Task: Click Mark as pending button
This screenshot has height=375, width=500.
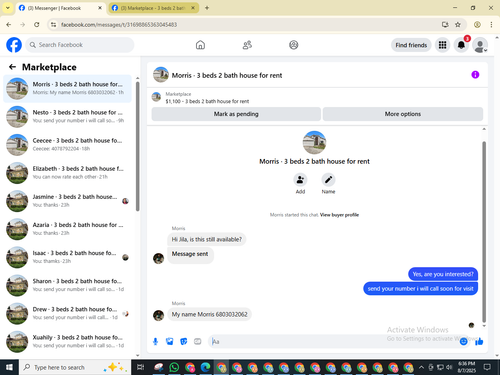Action: click(236, 114)
